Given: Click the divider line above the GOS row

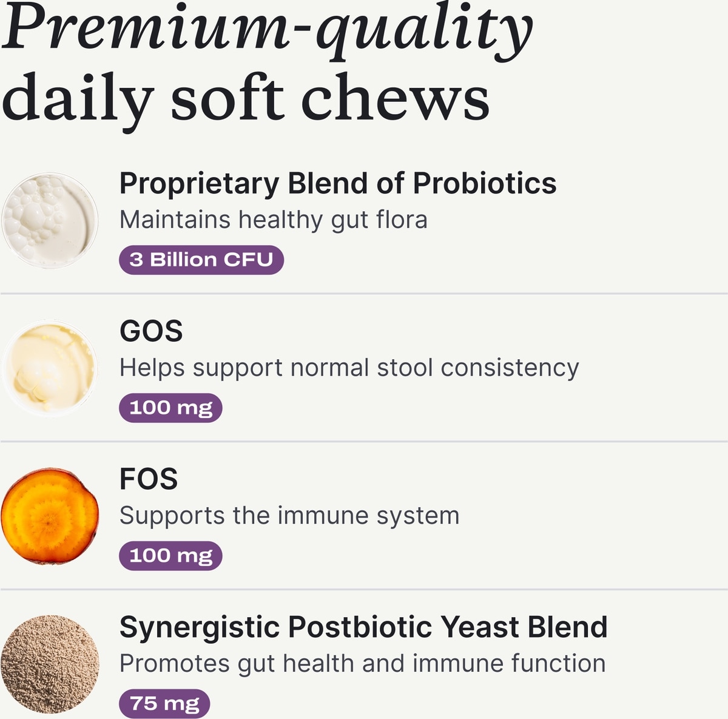Looking at the screenshot, I should pos(364,294).
